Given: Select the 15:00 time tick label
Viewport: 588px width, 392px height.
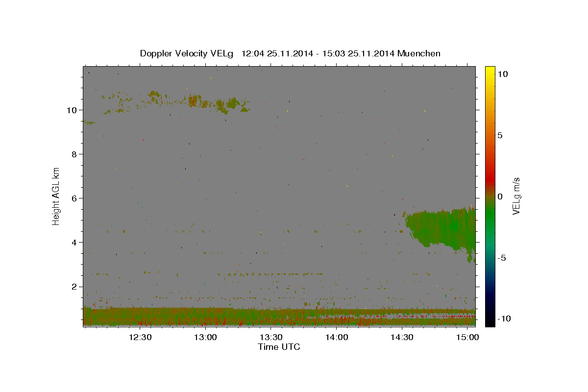Looking at the screenshot, I should click(x=467, y=338).
